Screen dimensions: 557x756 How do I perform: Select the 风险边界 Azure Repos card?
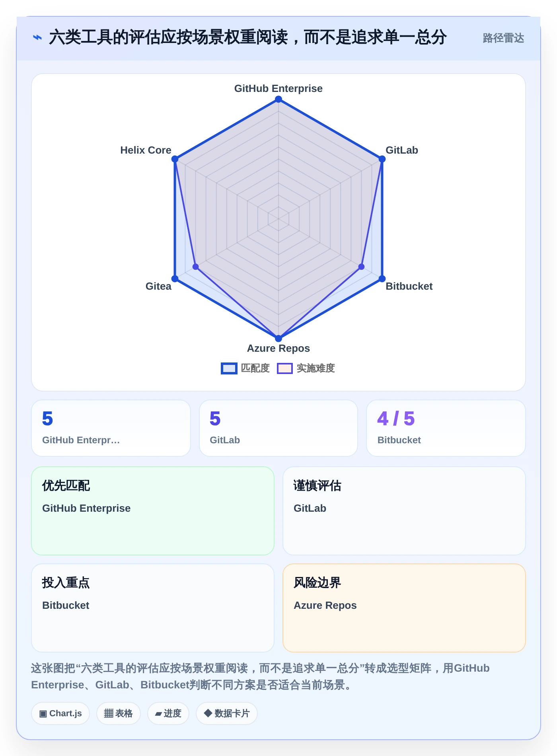[x=404, y=608]
